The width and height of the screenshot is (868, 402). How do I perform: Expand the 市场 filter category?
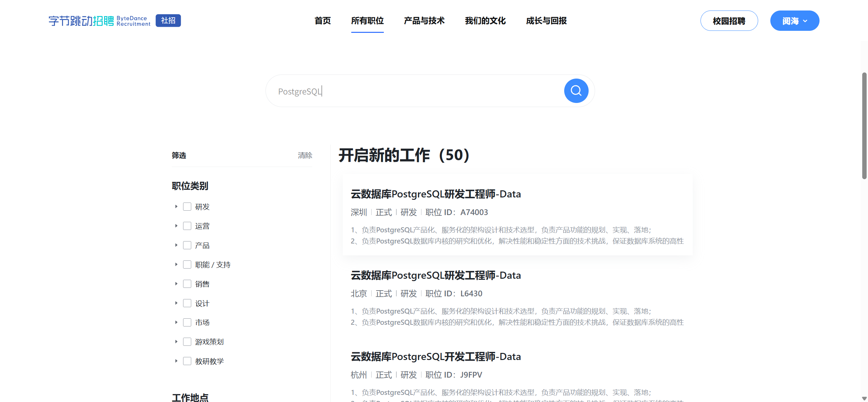(176, 322)
